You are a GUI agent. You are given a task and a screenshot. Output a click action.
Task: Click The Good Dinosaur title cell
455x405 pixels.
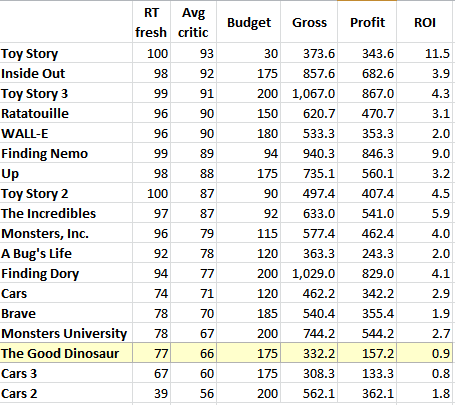tap(66, 353)
